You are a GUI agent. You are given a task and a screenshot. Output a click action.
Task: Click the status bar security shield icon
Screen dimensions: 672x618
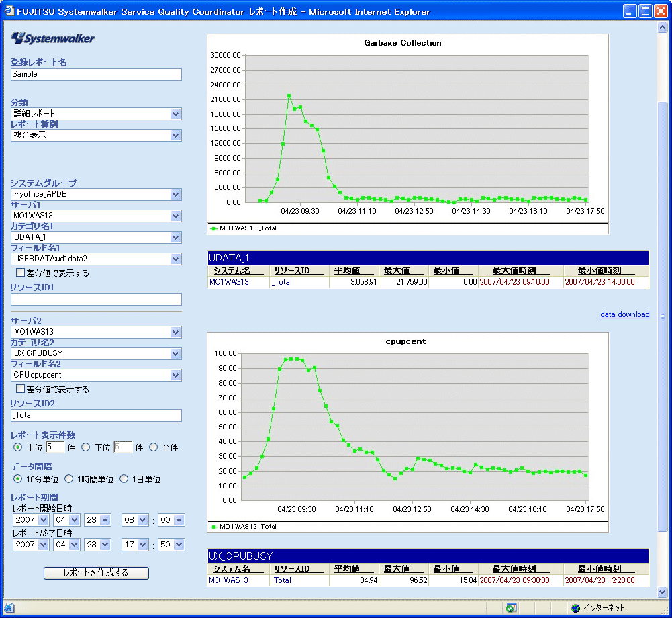click(512, 608)
